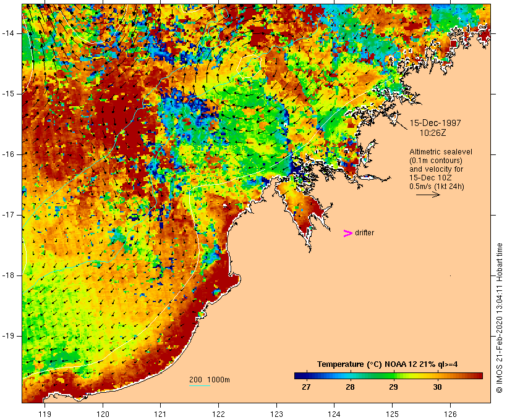The image size is (507, 420).
Task: Click the '0.5m/s (1kt 24h)' scale text
Action: [437, 187]
